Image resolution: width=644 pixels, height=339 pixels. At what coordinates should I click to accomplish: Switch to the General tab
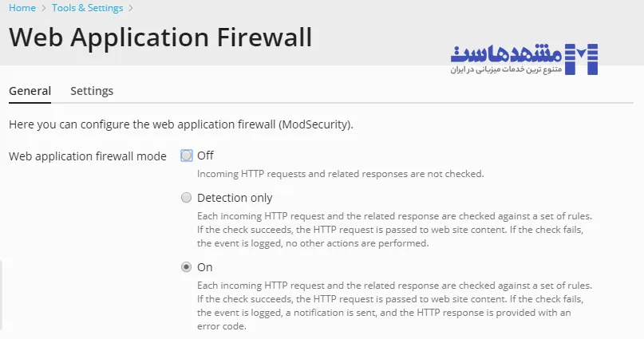coord(30,91)
